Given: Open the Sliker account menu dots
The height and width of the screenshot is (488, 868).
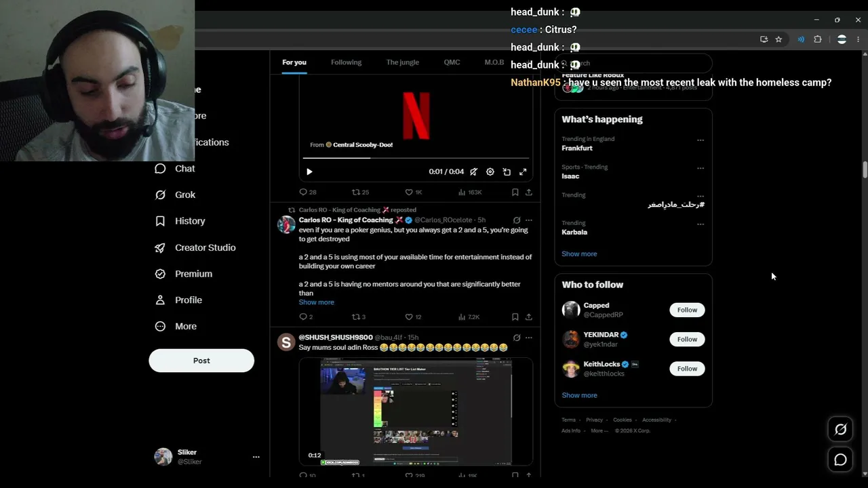Looking at the screenshot, I should pyautogui.click(x=256, y=457).
